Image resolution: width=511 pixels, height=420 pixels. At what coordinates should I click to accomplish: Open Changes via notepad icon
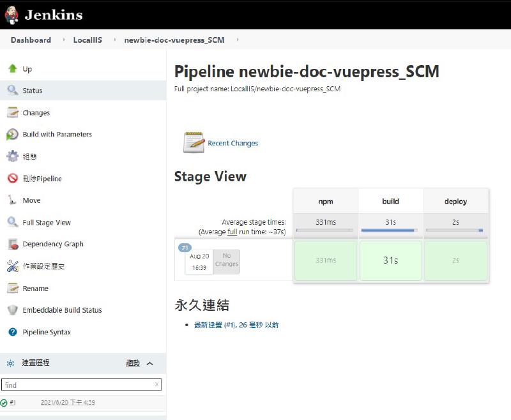click(x=12, y=112)
